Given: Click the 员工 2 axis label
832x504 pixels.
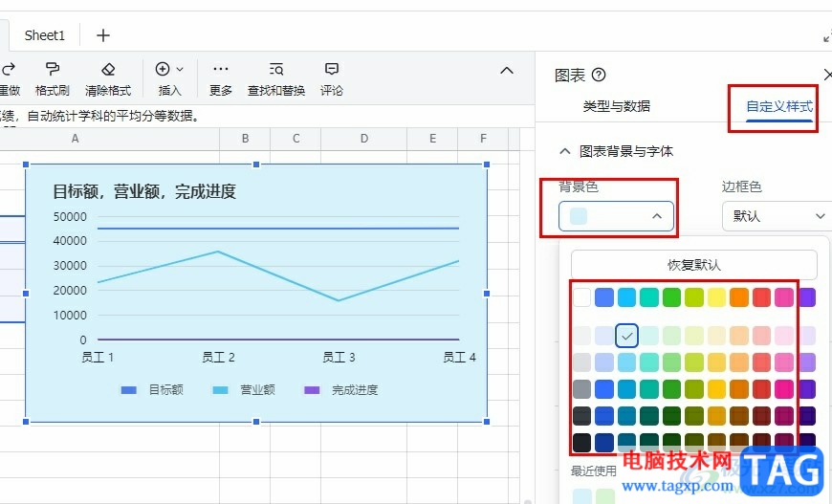Looking at the screenshot, I should point(218,358).
